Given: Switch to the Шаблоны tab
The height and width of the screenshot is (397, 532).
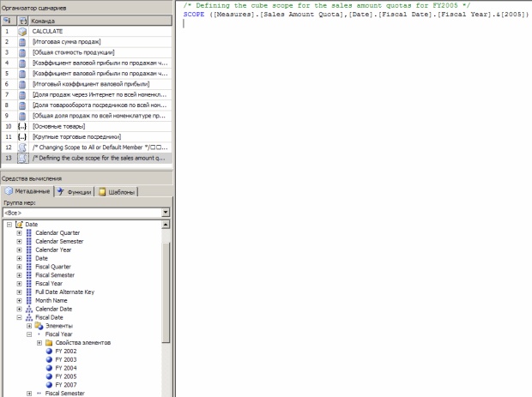Looking at the screenshot, I should pyautogui.click(x=118, y=192).
